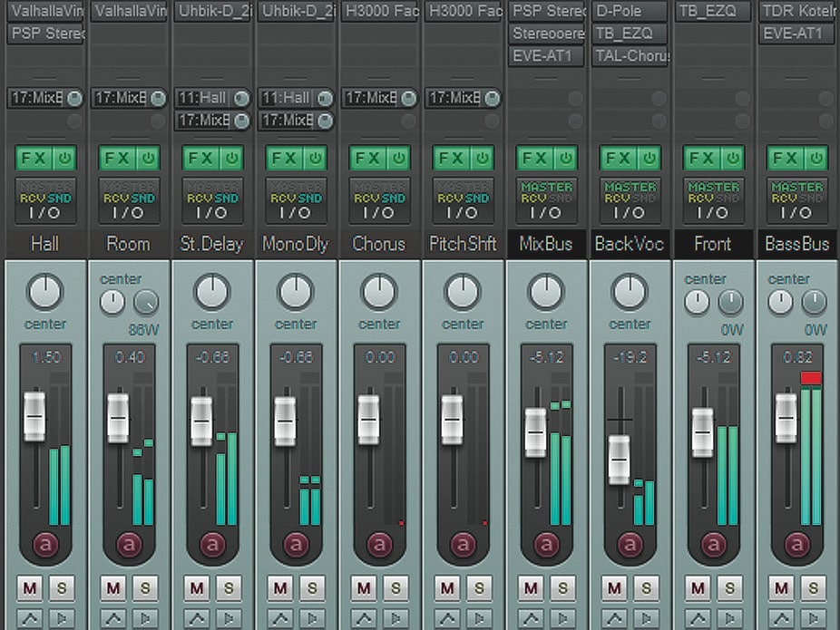Open the EVE-AT1 plugin on MixBus track
The image size is (840, 630).
click(546, 55)
